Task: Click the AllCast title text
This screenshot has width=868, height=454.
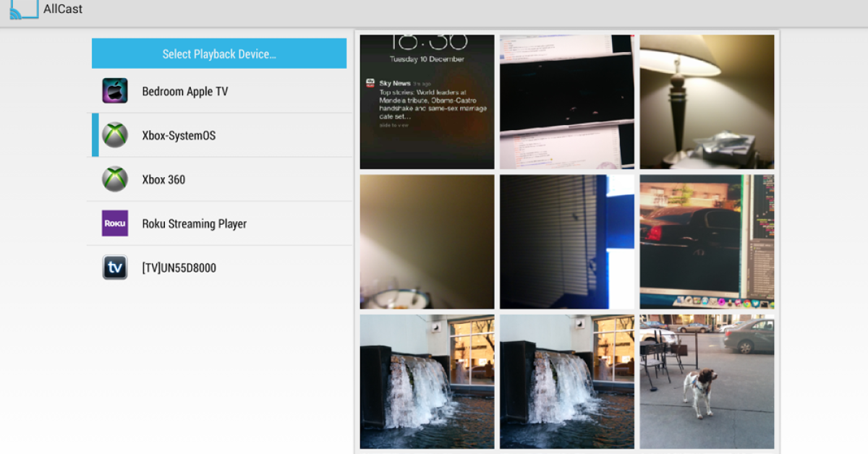Action: (63, 9)
